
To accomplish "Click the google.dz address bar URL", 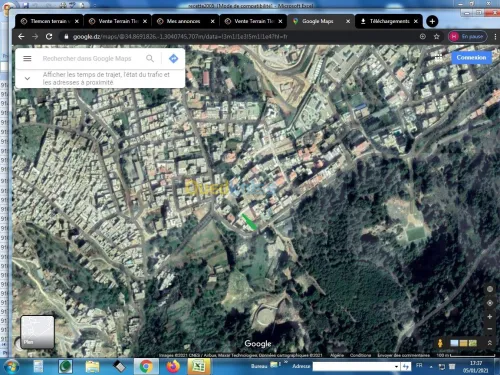I will pos(180,37).
